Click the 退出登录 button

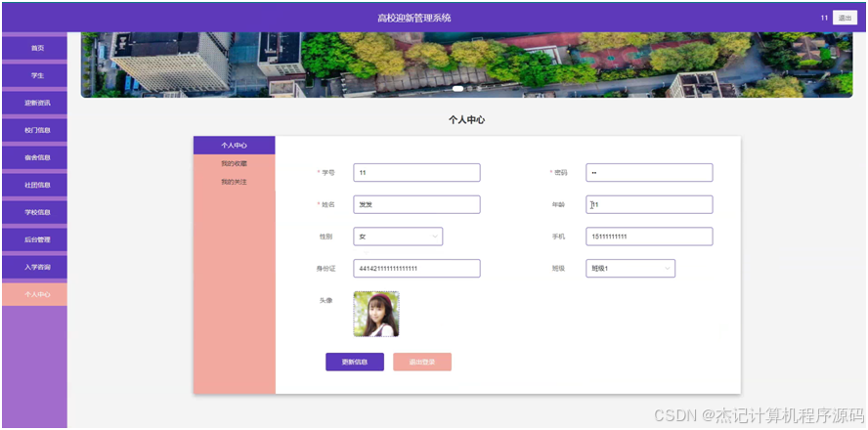pos(422,362)
